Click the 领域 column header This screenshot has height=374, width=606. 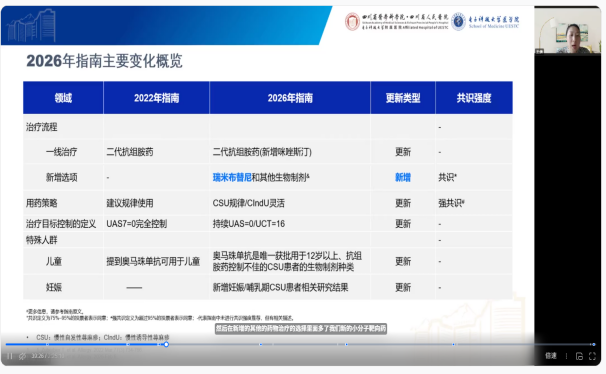point(63,98)
